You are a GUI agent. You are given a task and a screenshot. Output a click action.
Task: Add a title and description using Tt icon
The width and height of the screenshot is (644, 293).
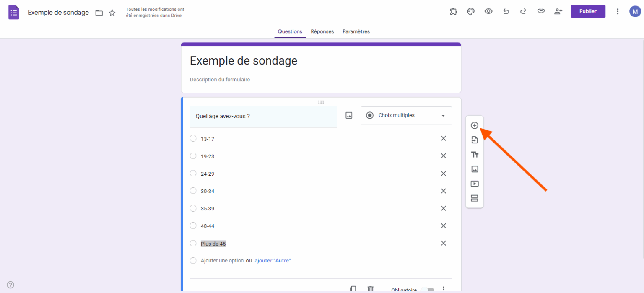pyautogui.click(x=474, y=154)
